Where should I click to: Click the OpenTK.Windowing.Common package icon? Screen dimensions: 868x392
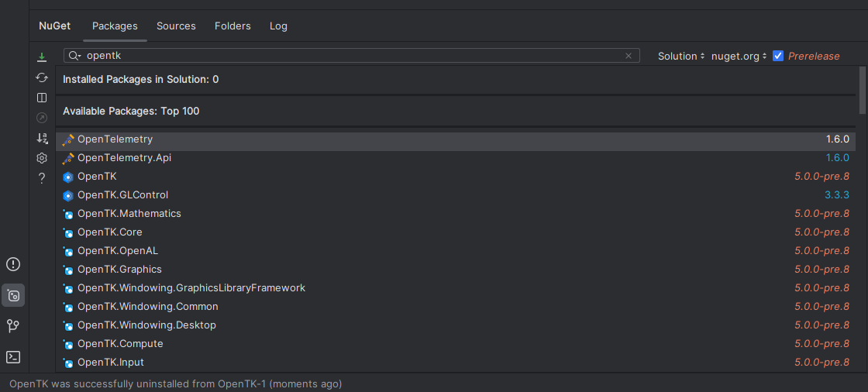pyautogui.click(x=68, y=308)
